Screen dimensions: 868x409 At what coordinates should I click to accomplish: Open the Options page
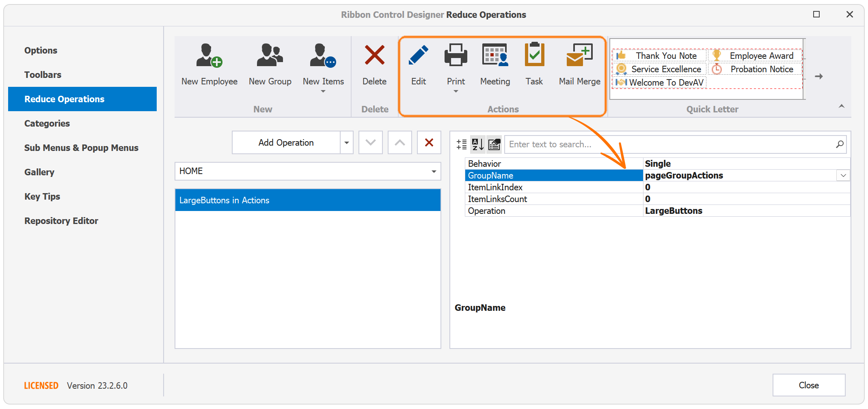(x=82, y=50)
